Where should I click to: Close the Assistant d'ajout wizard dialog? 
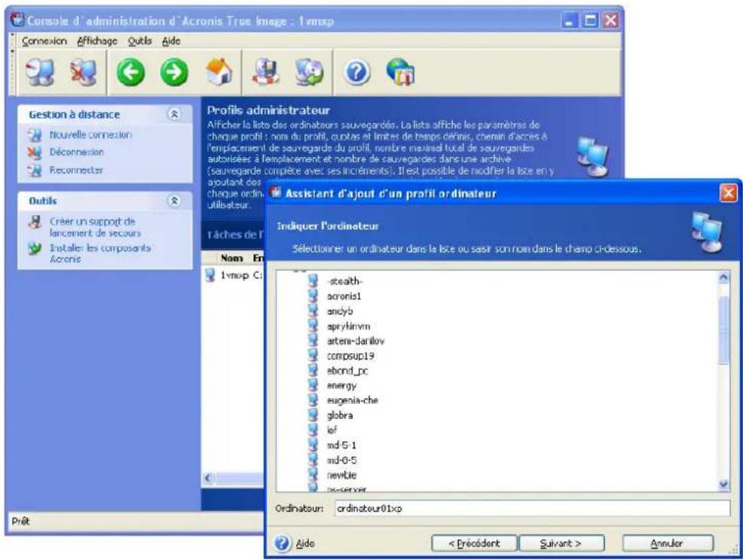pyautogui.click(x=728, y=193)
